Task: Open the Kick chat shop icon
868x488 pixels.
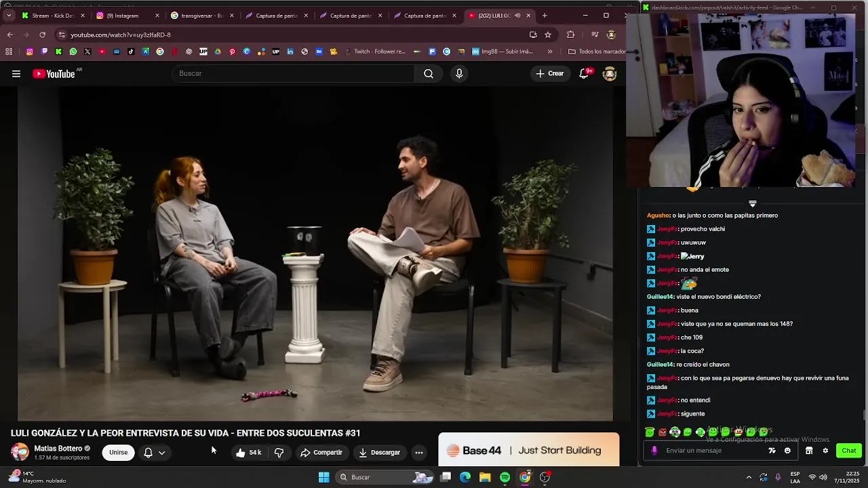Action: point(809,451)
